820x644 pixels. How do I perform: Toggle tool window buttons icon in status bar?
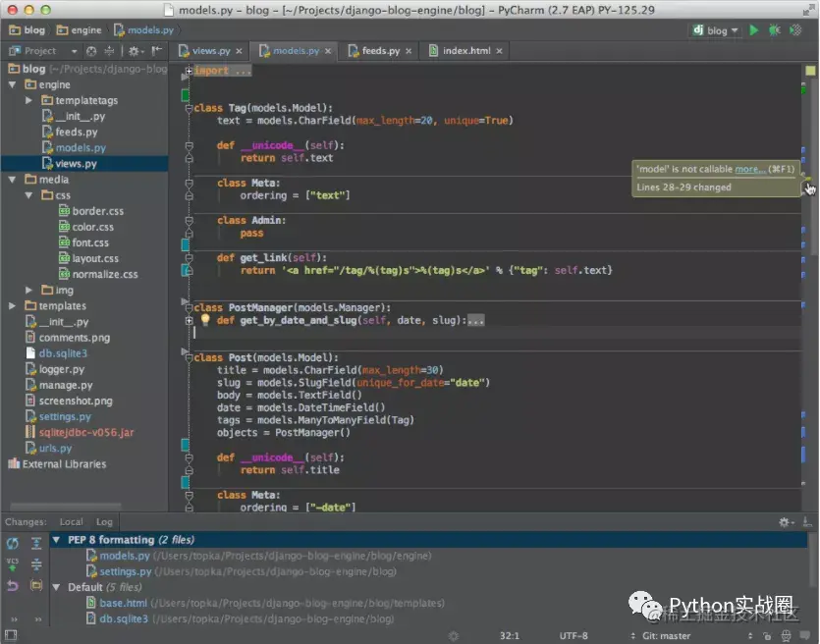point(11,635)
